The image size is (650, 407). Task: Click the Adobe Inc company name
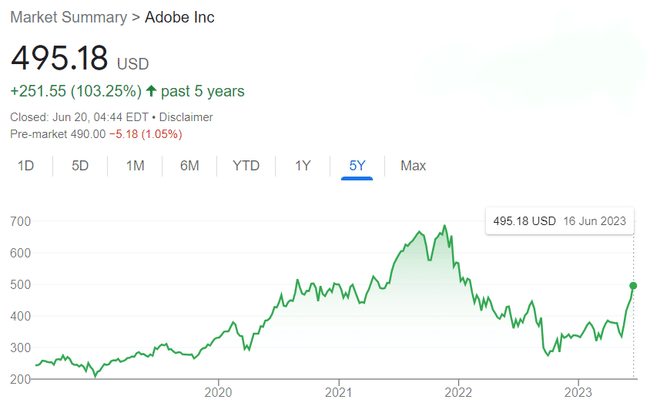[x=177, y=18]
